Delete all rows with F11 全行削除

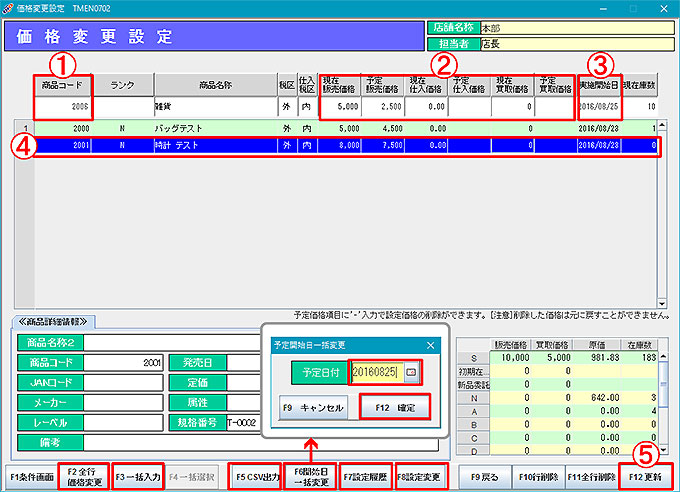(592, 477)
